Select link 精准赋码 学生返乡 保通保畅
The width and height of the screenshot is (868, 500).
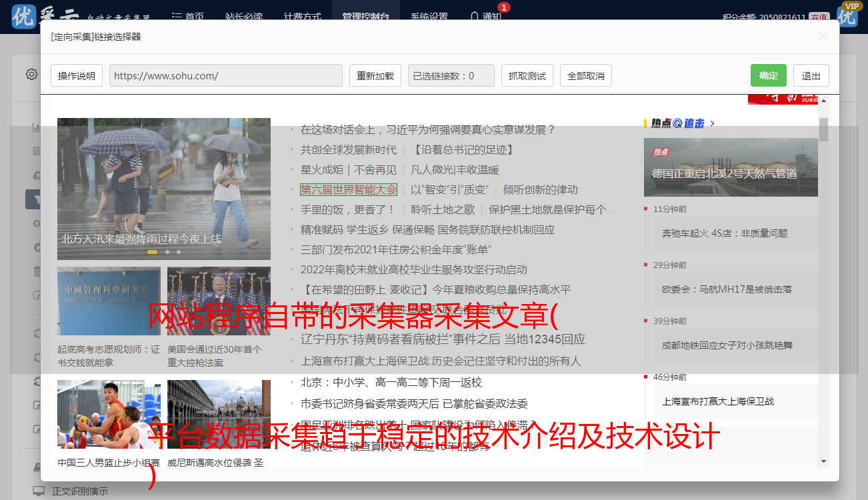427,229
